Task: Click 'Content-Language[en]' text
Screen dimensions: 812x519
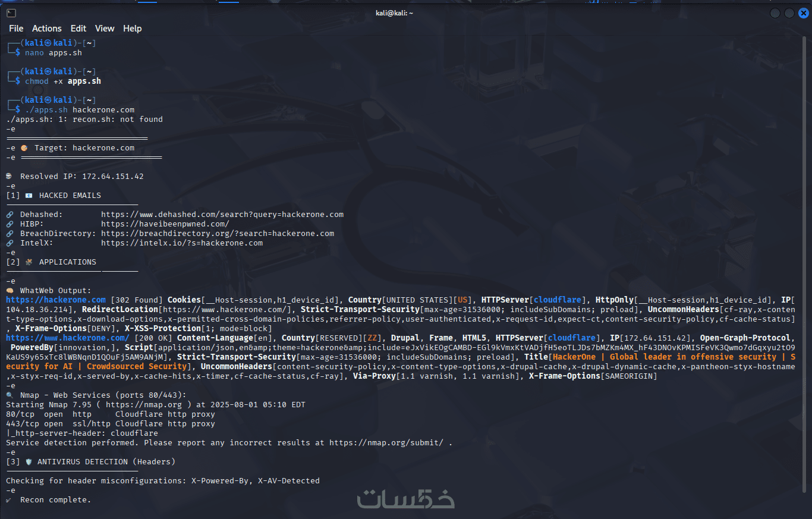Action: click(225, 338)
